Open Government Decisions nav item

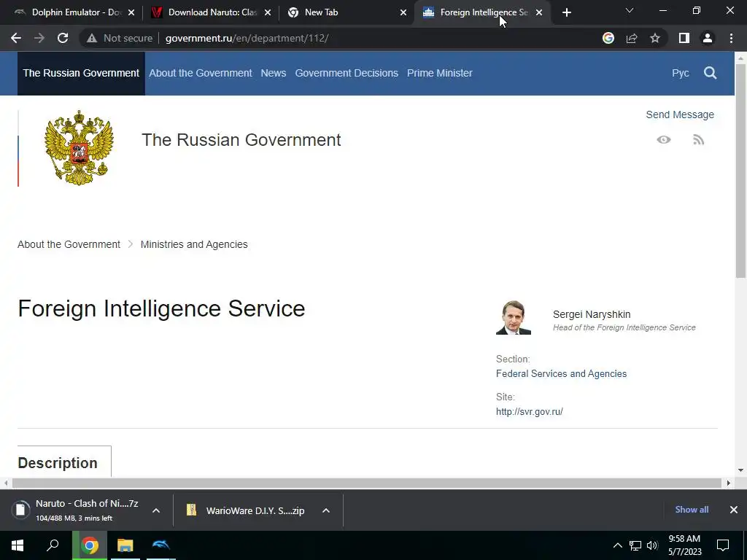tap(347, 74)
